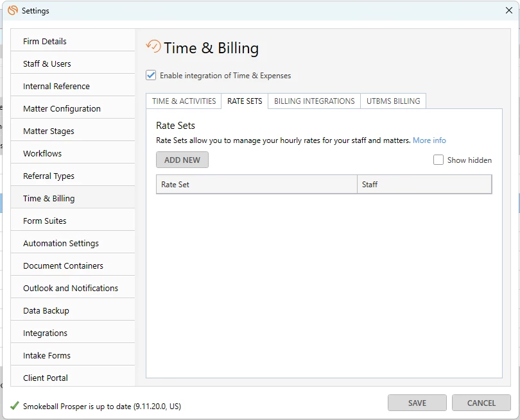Go to Intake Forms settings
This screenshot has width=520, height=420.
[x=73, y=355]
